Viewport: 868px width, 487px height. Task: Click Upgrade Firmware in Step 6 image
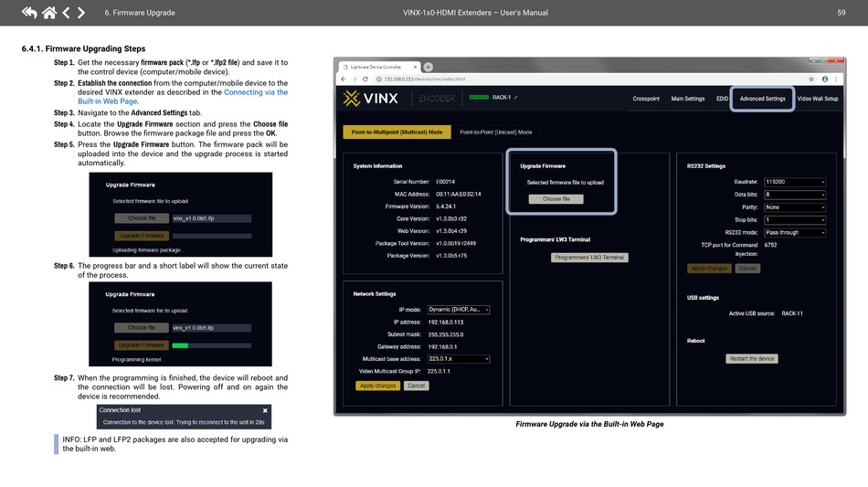coord(142,345)
